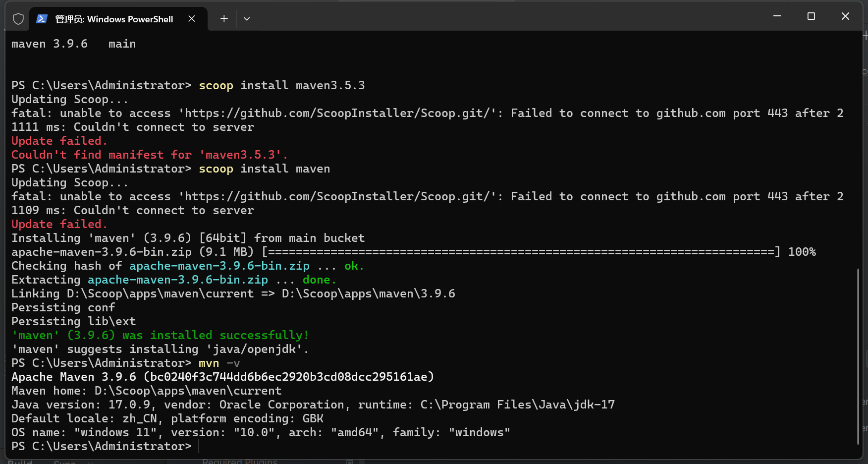Click the administrator shield icon in title bar
The width and height of the screenshot is (868, 464).
click(x=18, y=19)
